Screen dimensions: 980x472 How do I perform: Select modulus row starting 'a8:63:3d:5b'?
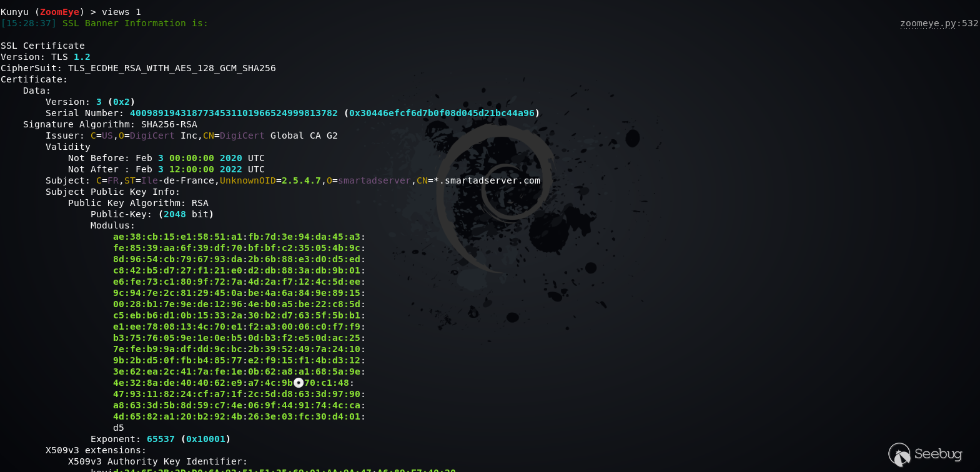(239, 405)
